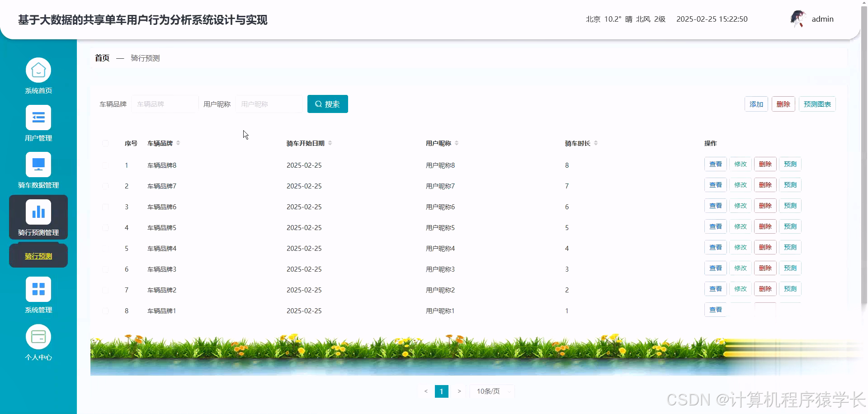
Task: Click the magnifier icon in the 搜索 button
Action: (318, 104)
